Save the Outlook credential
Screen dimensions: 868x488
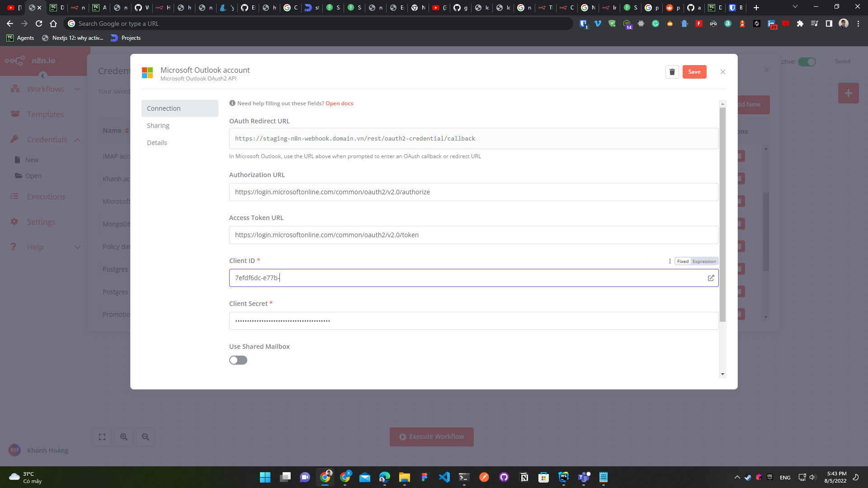click(694, 72)
